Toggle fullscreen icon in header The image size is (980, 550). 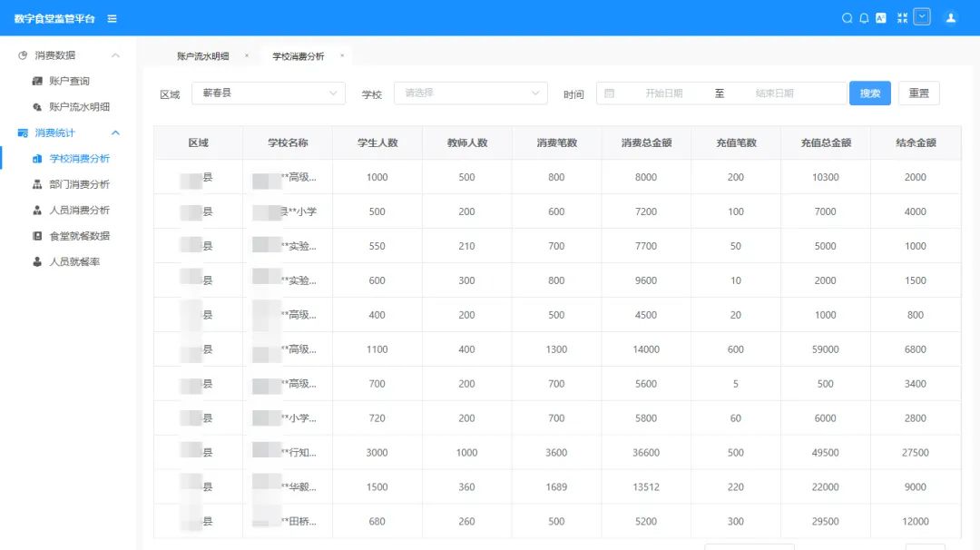click(902, 18)
